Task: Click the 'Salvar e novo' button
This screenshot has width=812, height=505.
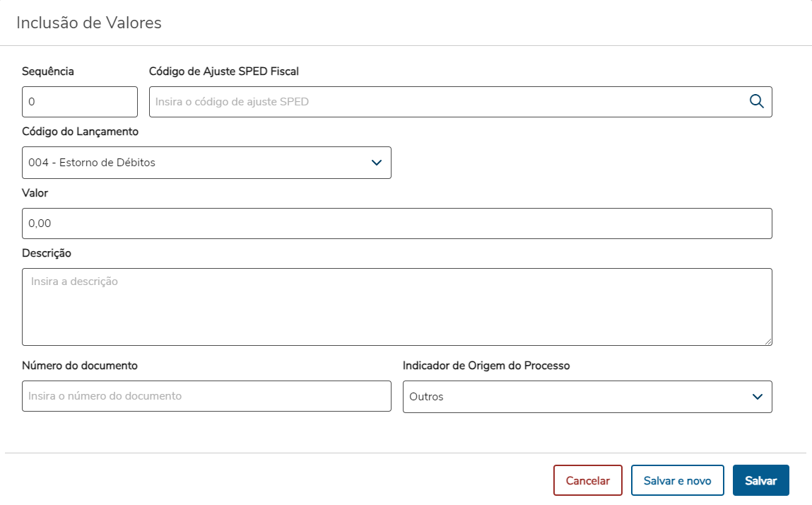Action: (677, 480)
